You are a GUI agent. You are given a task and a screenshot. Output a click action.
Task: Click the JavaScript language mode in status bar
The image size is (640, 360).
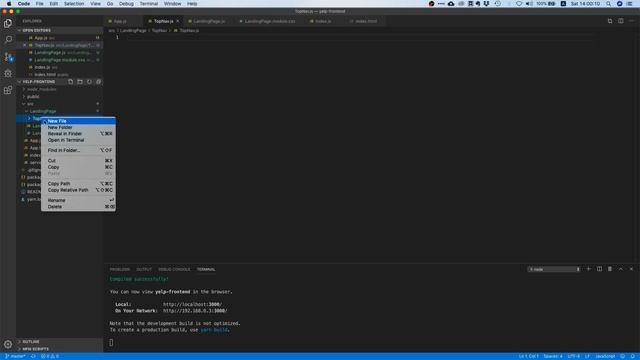605,356
